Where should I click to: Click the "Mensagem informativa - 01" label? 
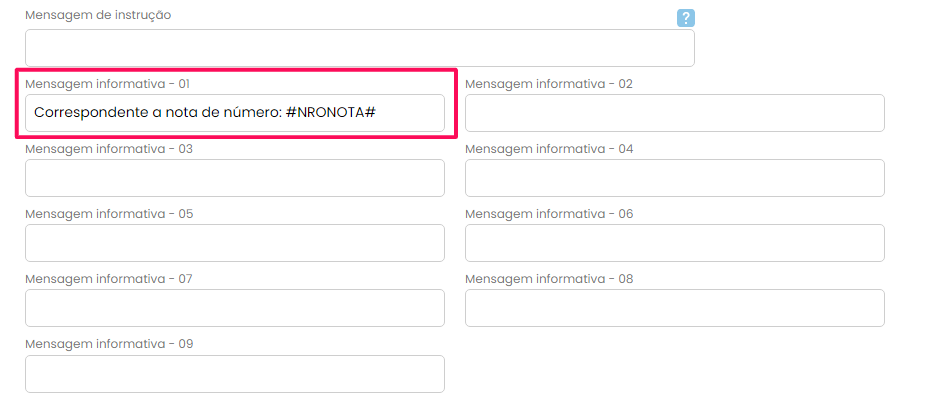click(109, 84)
